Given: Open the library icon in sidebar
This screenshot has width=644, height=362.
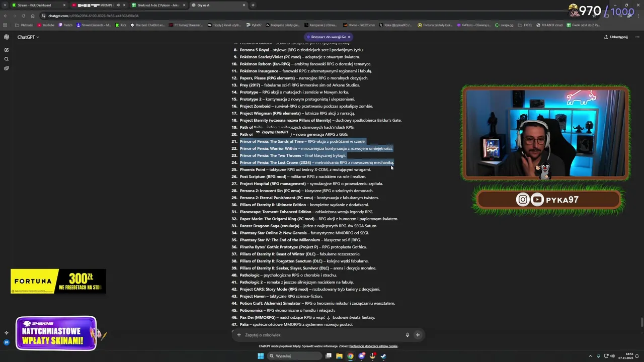Looking at the screenshot, I should [x=7, y=68].
